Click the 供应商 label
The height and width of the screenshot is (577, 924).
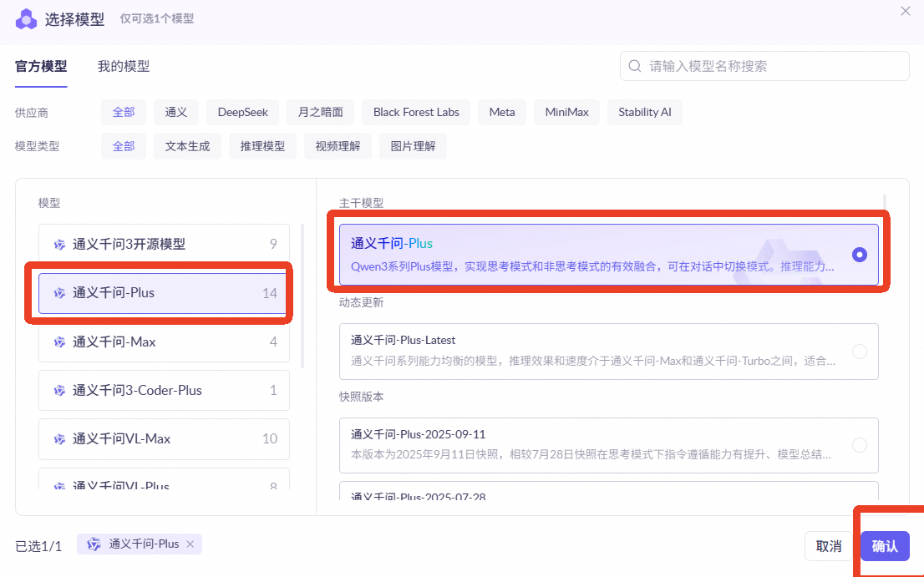[x=31, y=113]
